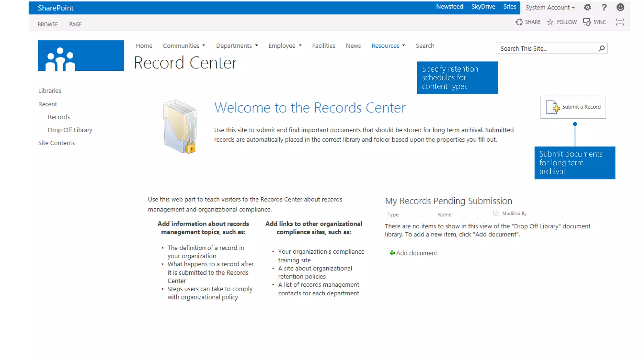Tick the select-all checkbox beside Modified By
Image resolution: width=644 pixels, height=362 pixels.
[x=496, y=213]
